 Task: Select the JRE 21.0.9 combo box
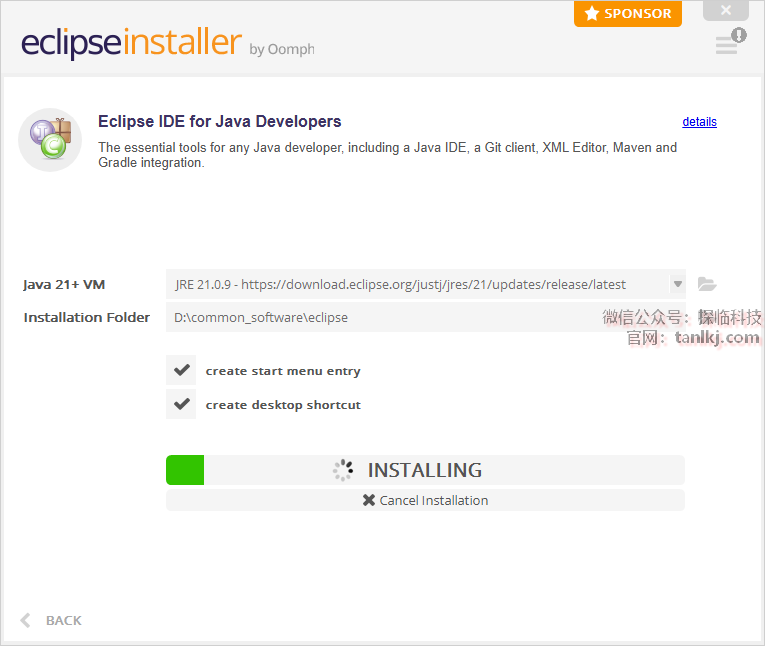point(425,284)
